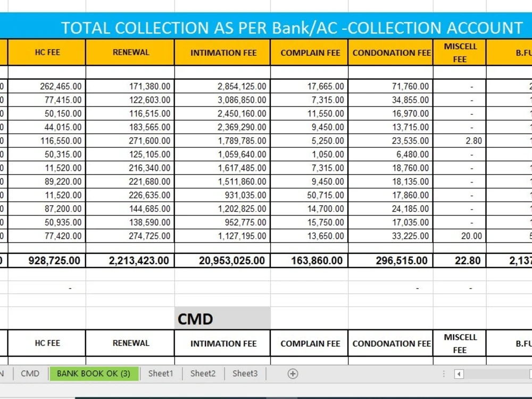Select HC FEE value 262,465.00
The height and width of the screenshot is (399, 532).
[x=47, y=86]
